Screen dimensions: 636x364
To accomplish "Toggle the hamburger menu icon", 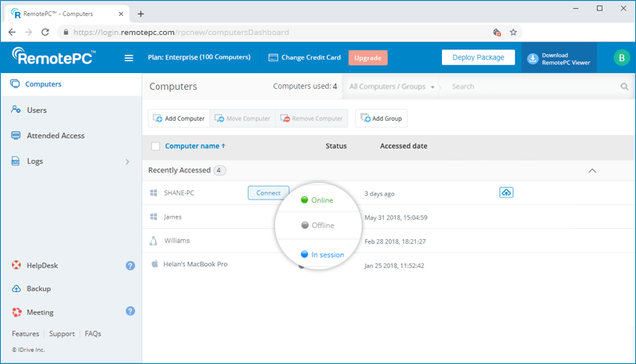I will point(129,58).
